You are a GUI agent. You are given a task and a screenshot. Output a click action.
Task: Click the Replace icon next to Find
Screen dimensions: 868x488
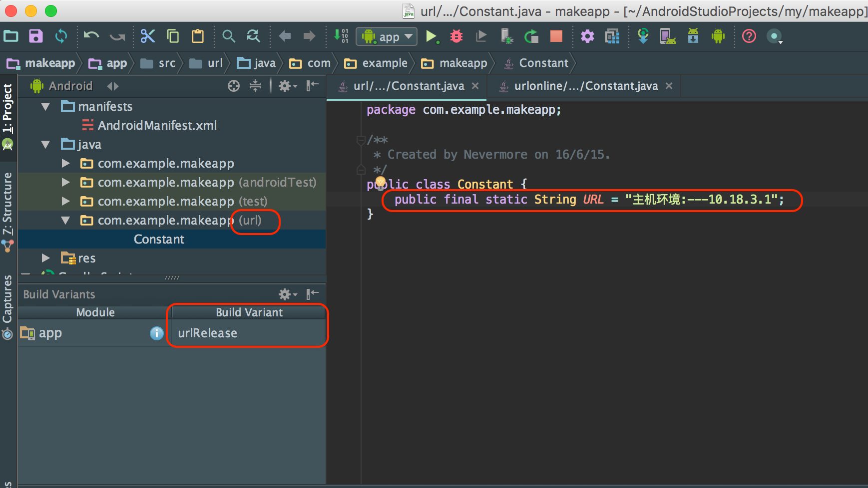253,36
